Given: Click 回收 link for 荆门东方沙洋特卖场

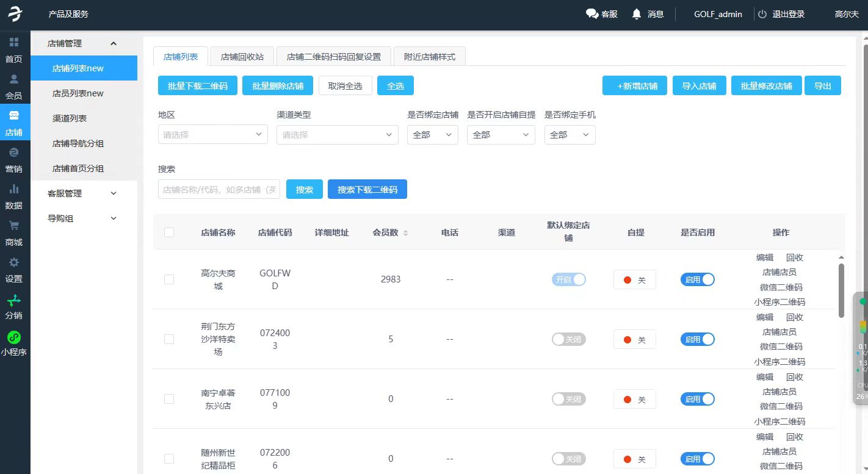Looking at the screenshot, I should click(x=795, y=317).
